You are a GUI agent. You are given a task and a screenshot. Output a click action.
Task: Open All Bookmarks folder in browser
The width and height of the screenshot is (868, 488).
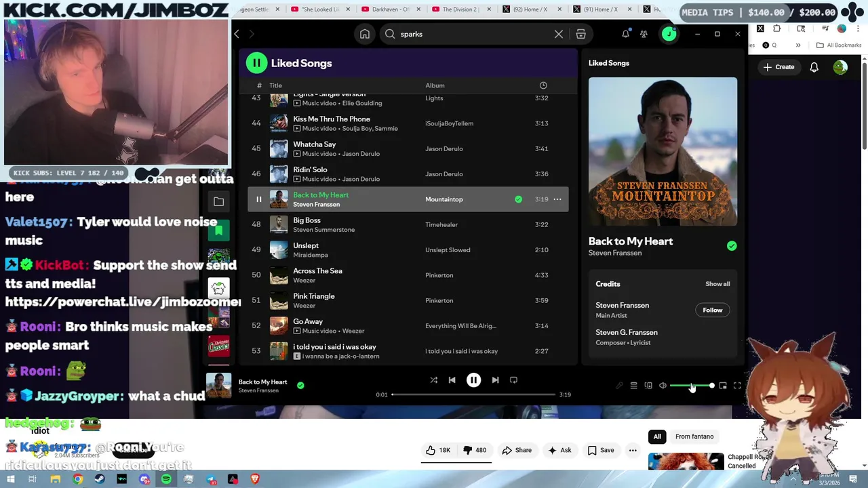(839, 45)
